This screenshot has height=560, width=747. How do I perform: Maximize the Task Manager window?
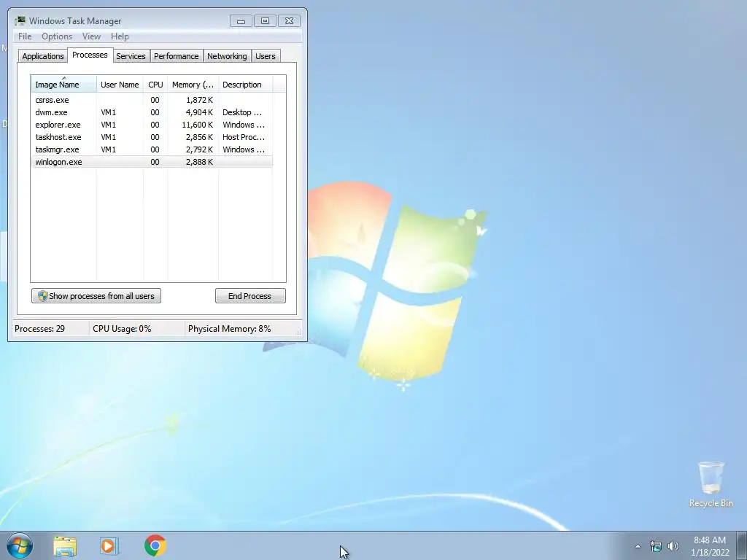click(x=265, y=21)
